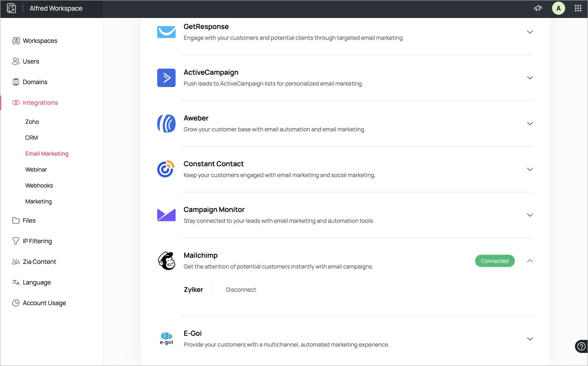Click the green Connected status badge

[x=494, y=261]
